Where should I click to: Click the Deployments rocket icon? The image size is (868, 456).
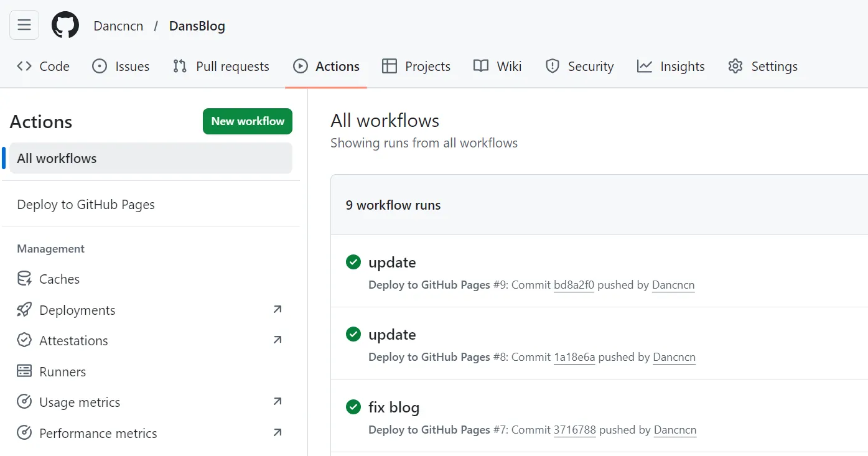(x=24, y=310)
